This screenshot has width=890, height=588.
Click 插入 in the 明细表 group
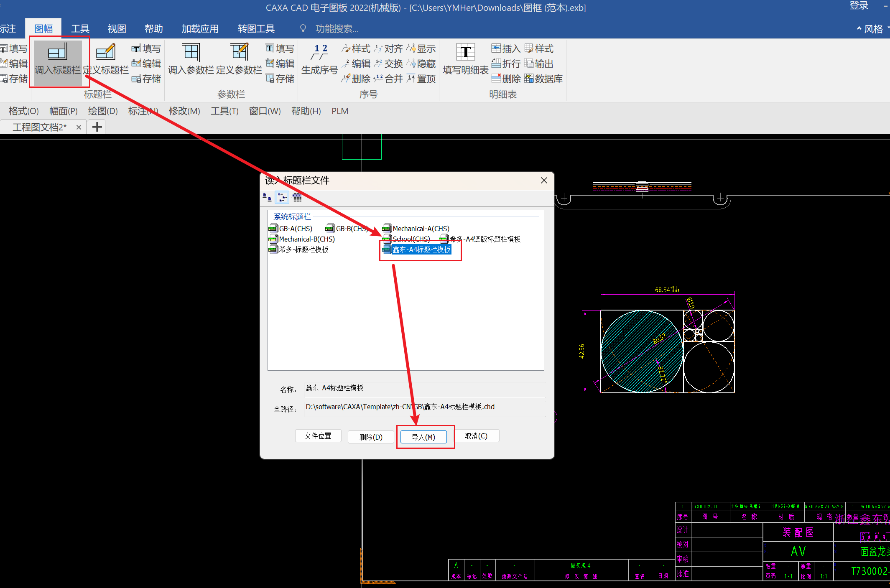[506, 49]
